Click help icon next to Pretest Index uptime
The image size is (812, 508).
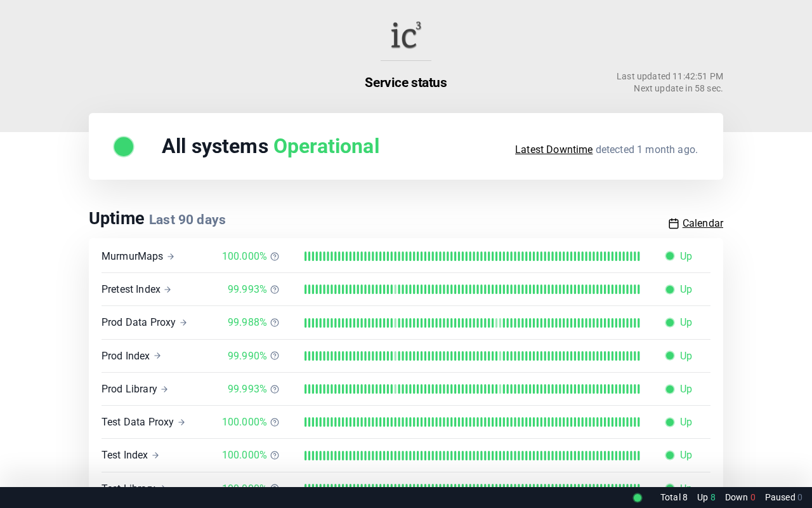(x=275, y=290)
